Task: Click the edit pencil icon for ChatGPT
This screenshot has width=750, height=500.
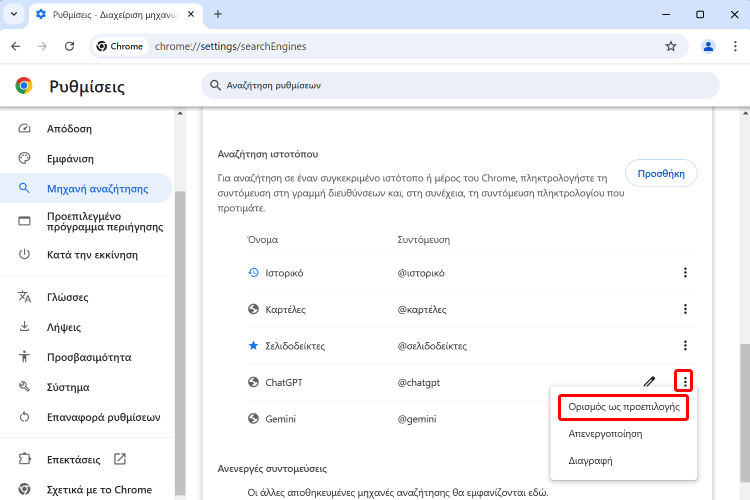Action: click(649, 382)
